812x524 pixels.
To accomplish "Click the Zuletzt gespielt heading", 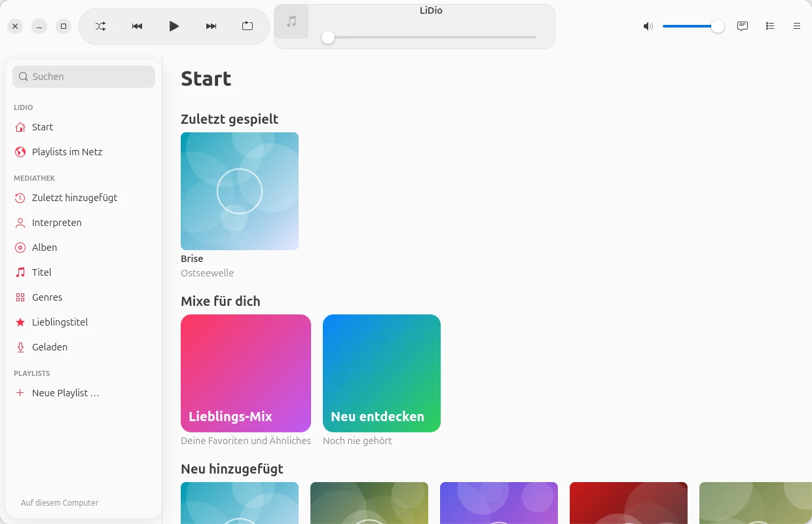I will (229, 119).
